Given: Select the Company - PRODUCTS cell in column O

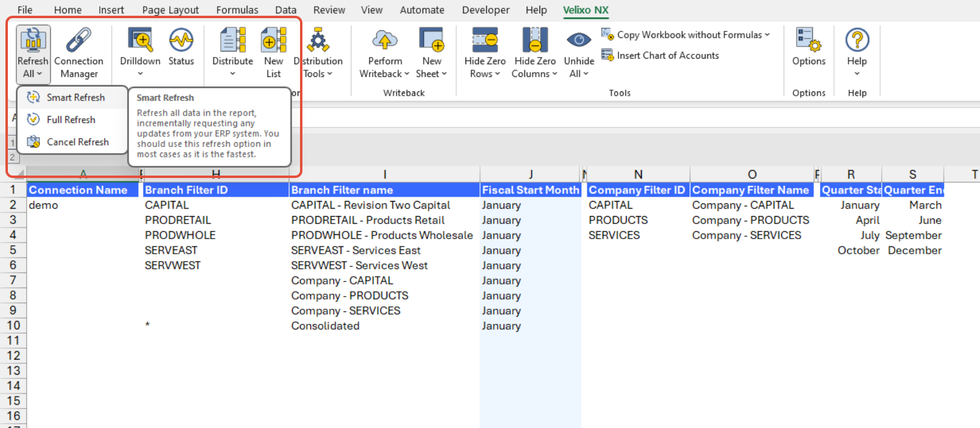Looking at the screenshot, I should pos(752,220).
